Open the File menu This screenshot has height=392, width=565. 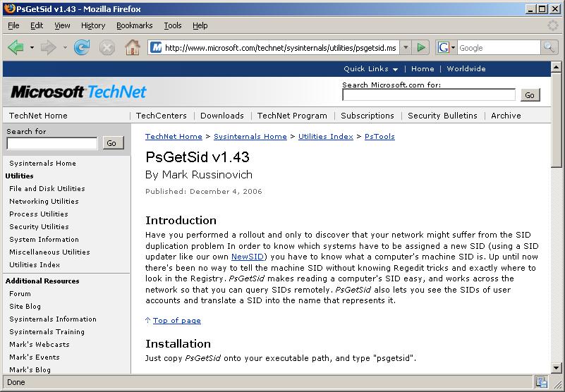tap(13, 25)
